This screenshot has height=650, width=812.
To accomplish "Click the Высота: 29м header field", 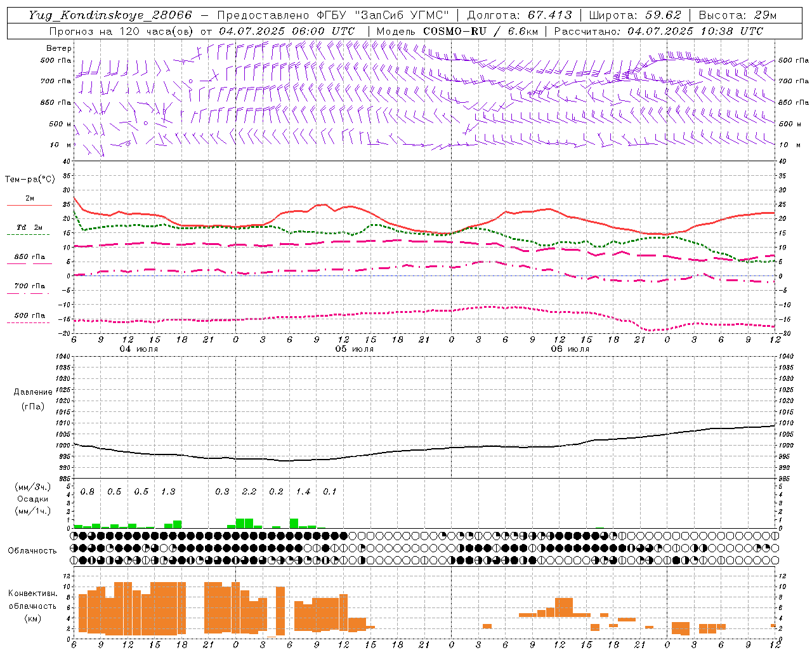I will pyautogui.click(x=738, y=15).
